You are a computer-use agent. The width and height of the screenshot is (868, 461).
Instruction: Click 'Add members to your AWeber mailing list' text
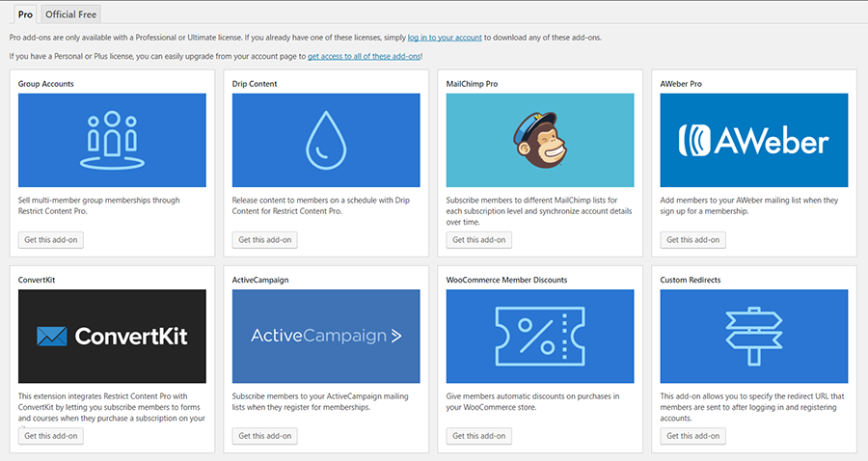coord(749,205)
